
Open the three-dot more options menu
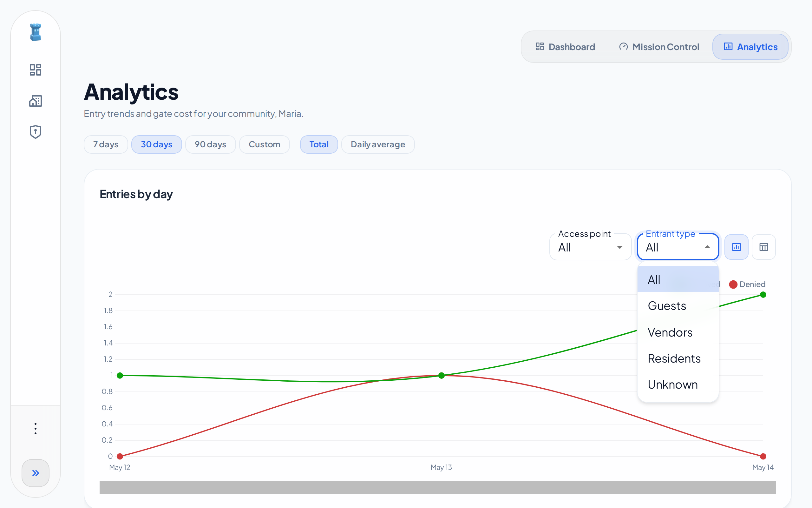coord(36,428)
